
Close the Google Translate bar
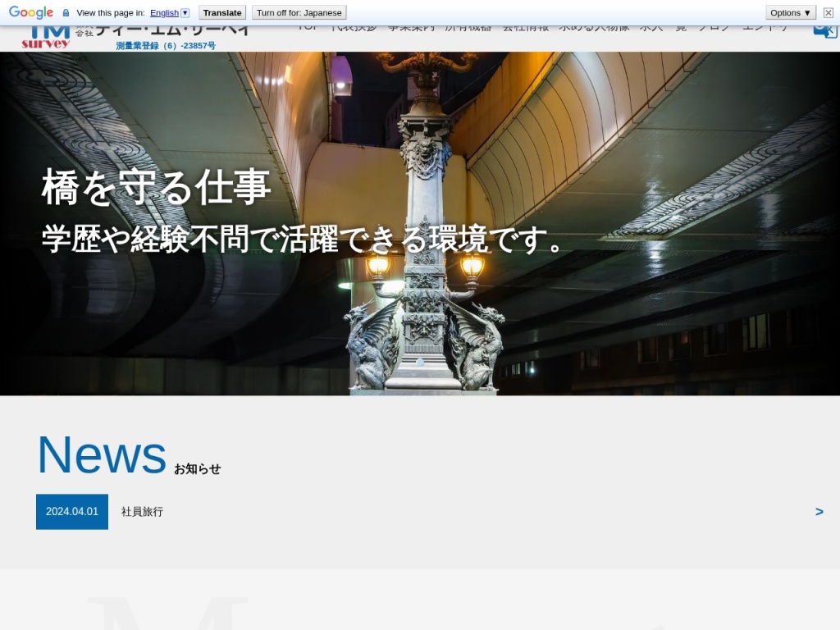click(x=828, y=12)
